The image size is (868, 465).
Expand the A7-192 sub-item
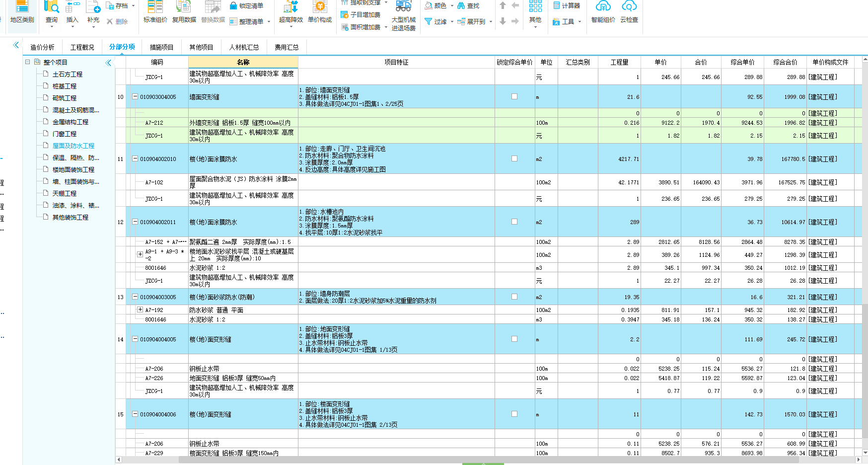[x=140, y=310]
